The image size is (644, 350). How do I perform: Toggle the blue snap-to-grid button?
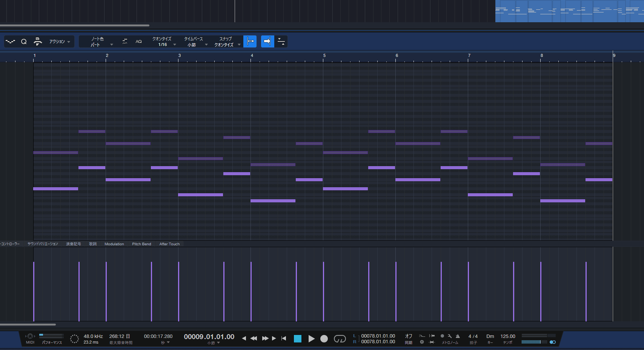(250, 41)
